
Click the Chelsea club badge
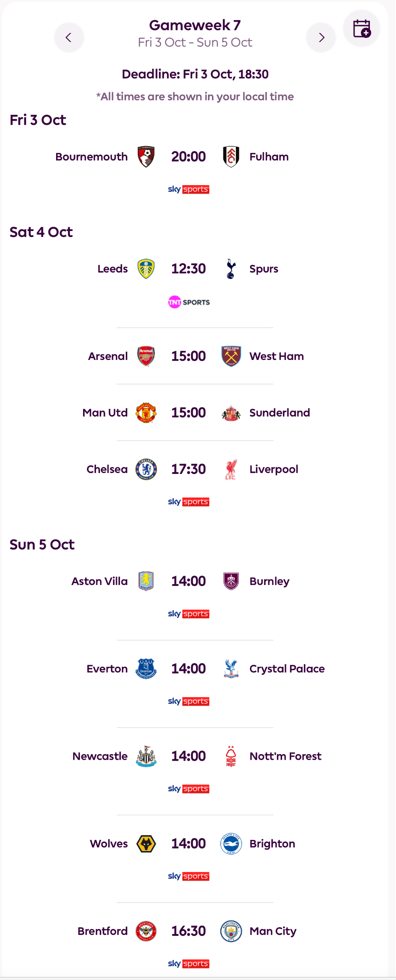click(146, 470)
